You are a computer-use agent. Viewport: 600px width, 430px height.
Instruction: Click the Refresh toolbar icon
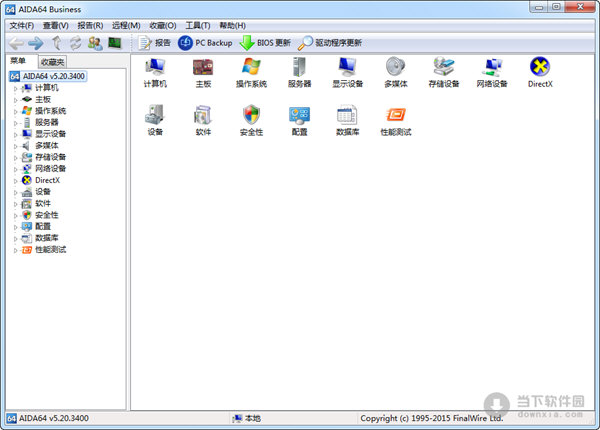(x=76, y=43)
